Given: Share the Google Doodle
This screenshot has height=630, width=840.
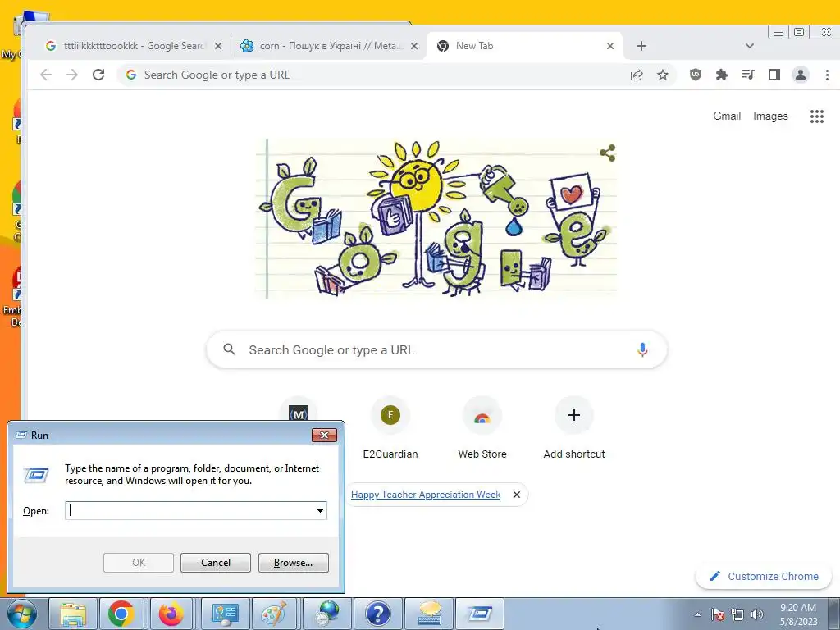Looking at the screenshot, I should 608,153.
